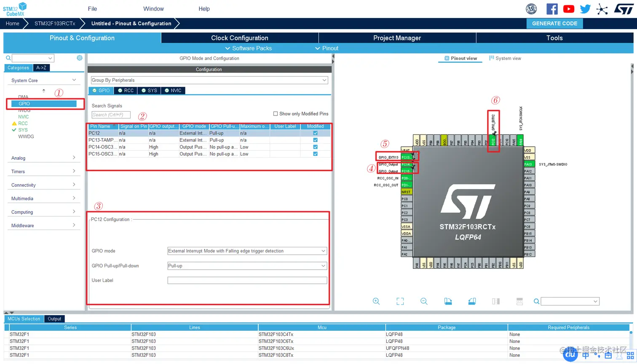The height and width of the screenshot is (364, 637).
Task: Uncheck the Modified checkbox for PC12
Action: coord(315,133)
